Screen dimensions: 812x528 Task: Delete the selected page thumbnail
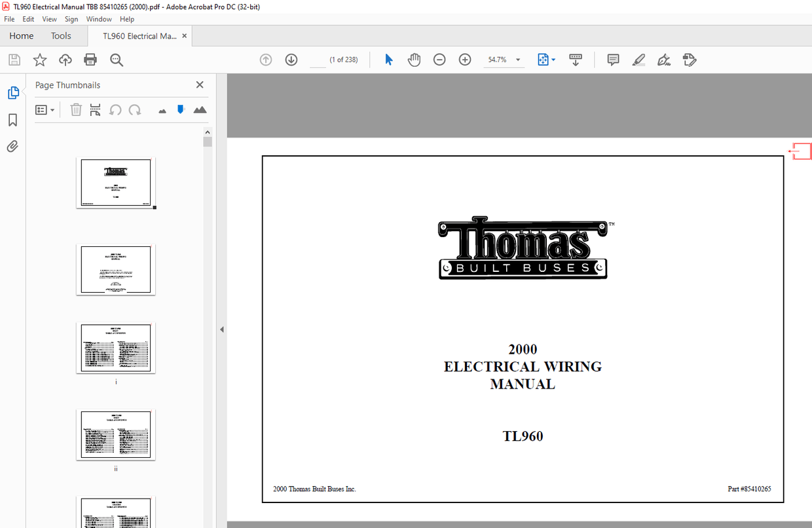click(76, 109)
